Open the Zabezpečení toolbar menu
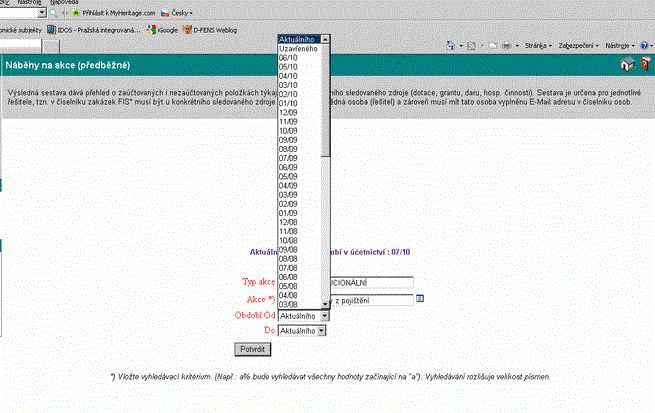This screenshot has width=655, height=413. click(579, 46)
